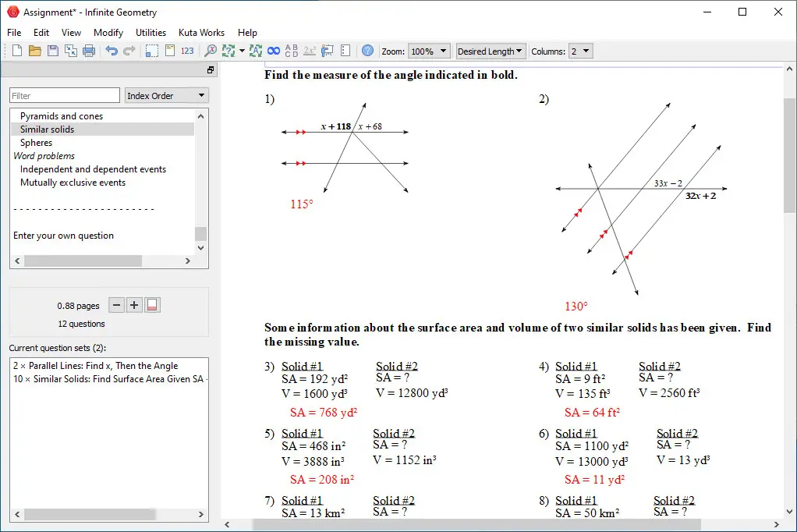This screenshot has height=532, width=797.
Task: Click the red 123 numbering icon
Action: pos(188,51)
